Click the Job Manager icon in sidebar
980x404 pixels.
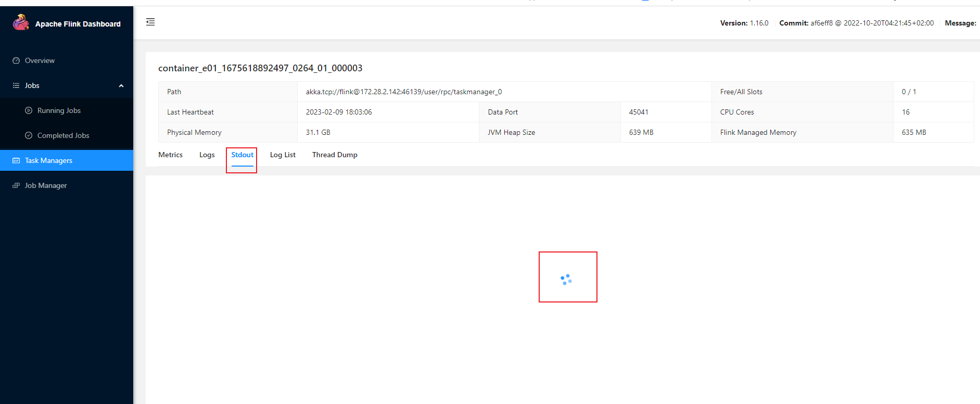tap(16, 185)
